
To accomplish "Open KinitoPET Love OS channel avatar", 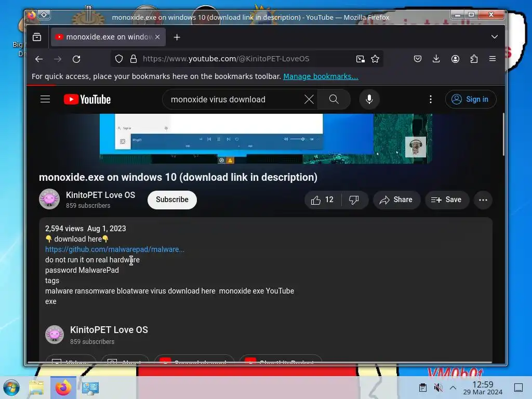I will pyautogui.click(x=49, y=199).
